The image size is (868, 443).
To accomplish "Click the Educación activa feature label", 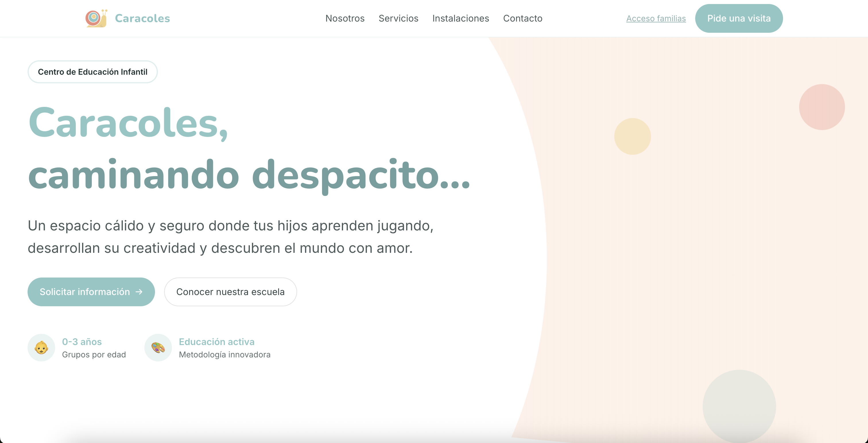I will 216,342.
